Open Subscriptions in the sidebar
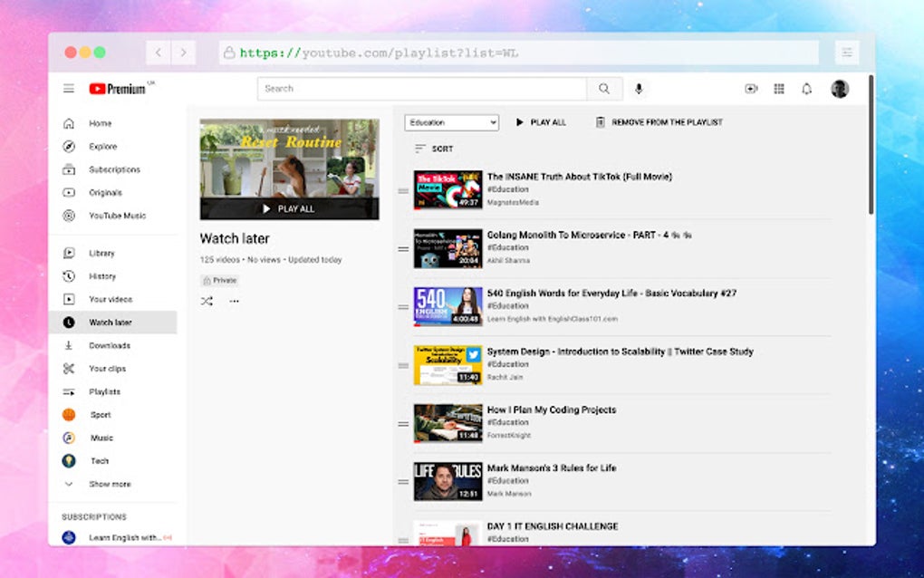Screen dimensions: 924x578 pos(113,169)
